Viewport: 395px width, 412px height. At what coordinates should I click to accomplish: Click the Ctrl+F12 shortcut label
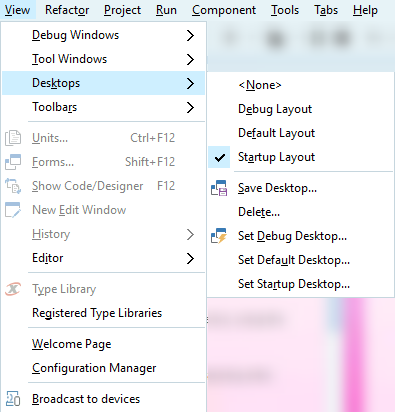tap(153, 138)
